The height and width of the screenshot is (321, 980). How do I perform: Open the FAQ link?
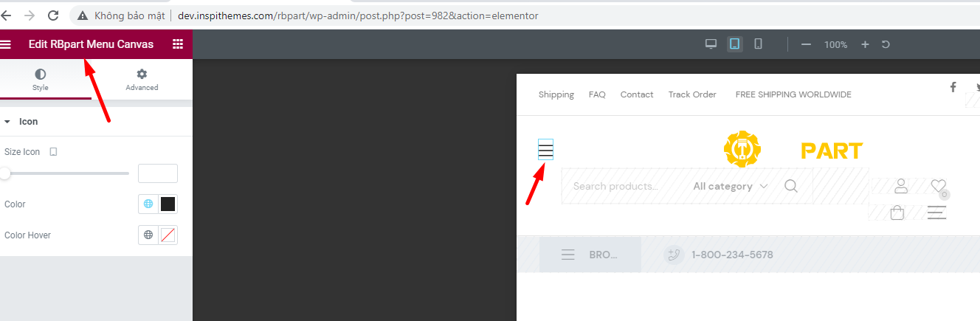pos(597,94)
